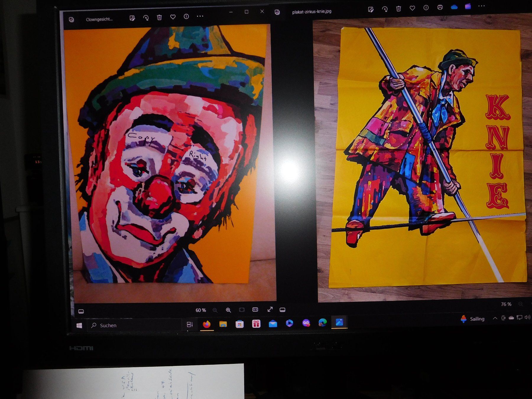Favorite plakat-zirkus-knie.jpg with the heart icon

click(412, 8)
